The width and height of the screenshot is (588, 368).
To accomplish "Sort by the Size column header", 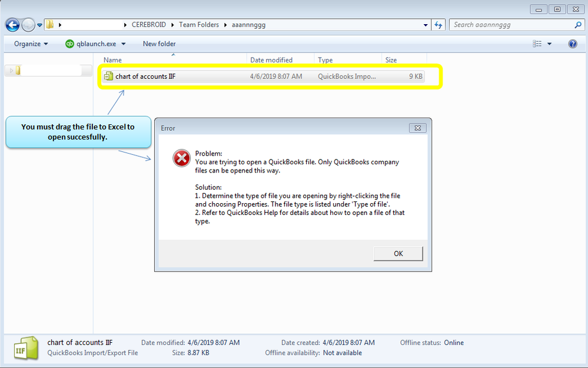I will (391, 60).
